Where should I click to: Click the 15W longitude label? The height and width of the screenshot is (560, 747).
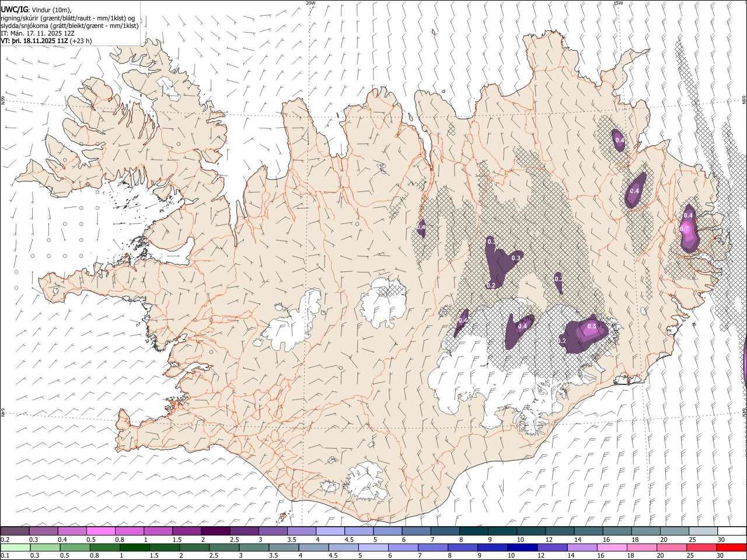[x=618, y=3]
